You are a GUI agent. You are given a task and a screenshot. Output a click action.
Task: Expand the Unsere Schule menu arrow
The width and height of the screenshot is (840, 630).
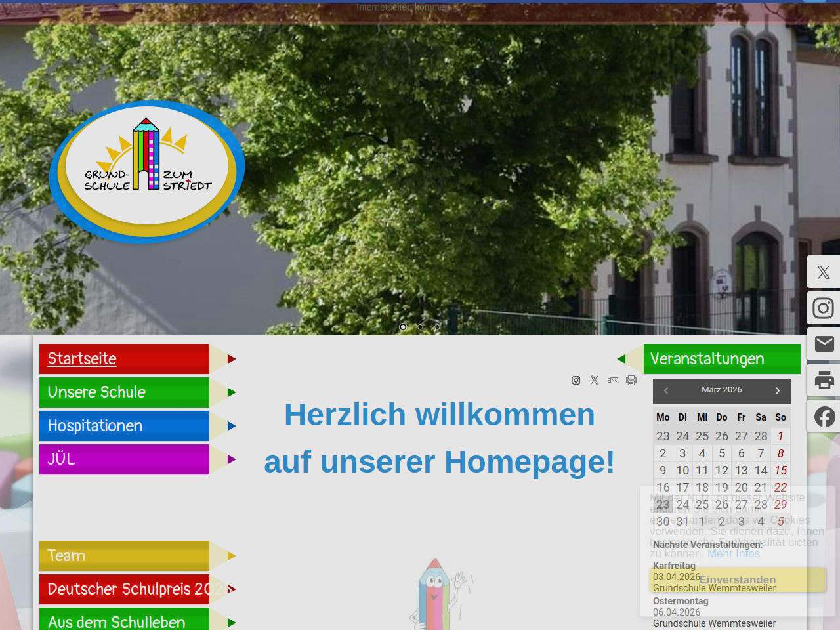[x=231, y=392]
